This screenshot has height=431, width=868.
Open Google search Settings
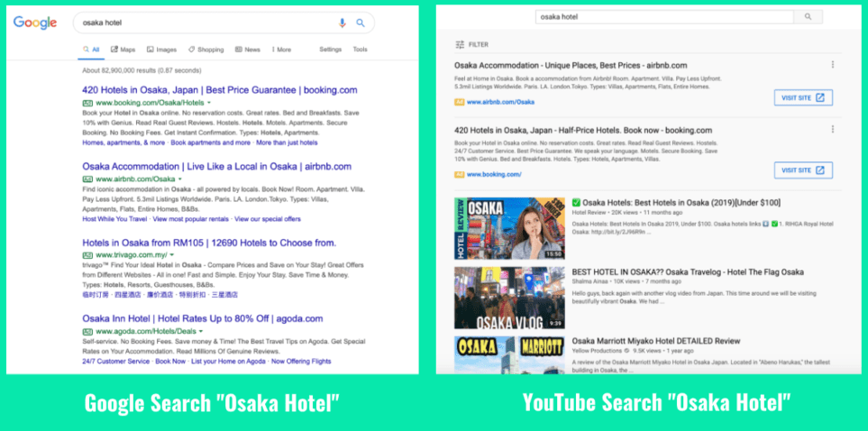331,50
